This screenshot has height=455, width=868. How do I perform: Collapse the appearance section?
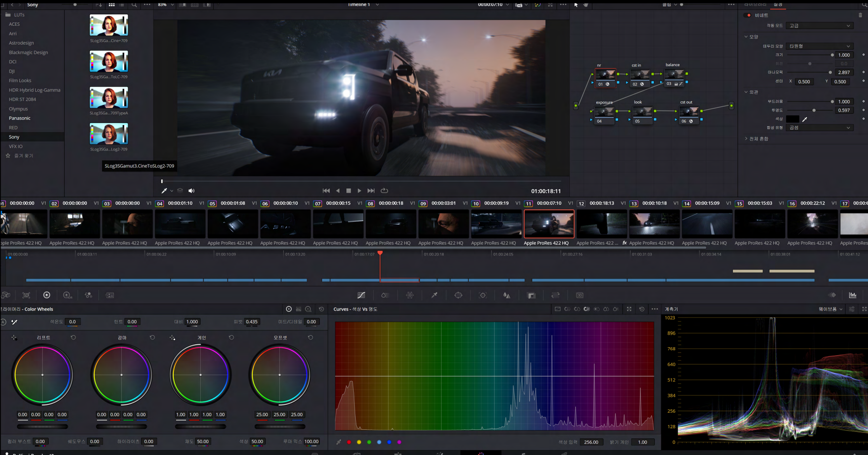point(746,92)
